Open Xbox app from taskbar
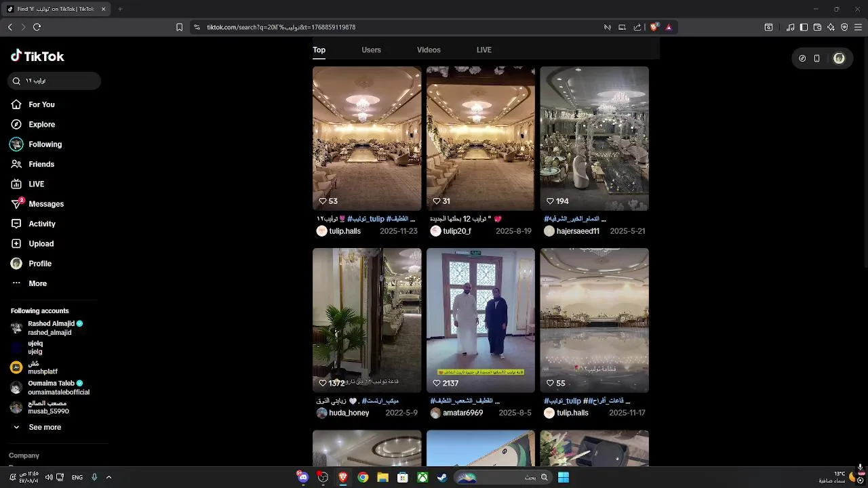 click(x=422, y=477)
